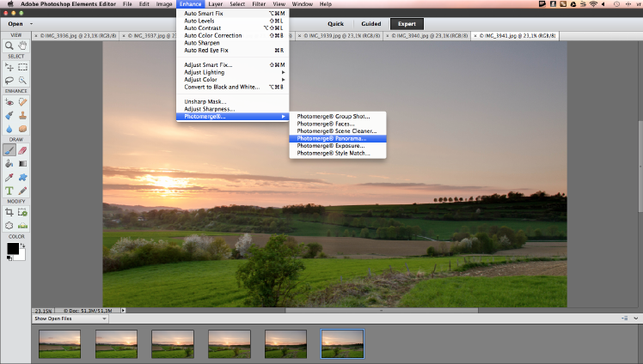Select the Horizontal Type tool

(9, 191)
